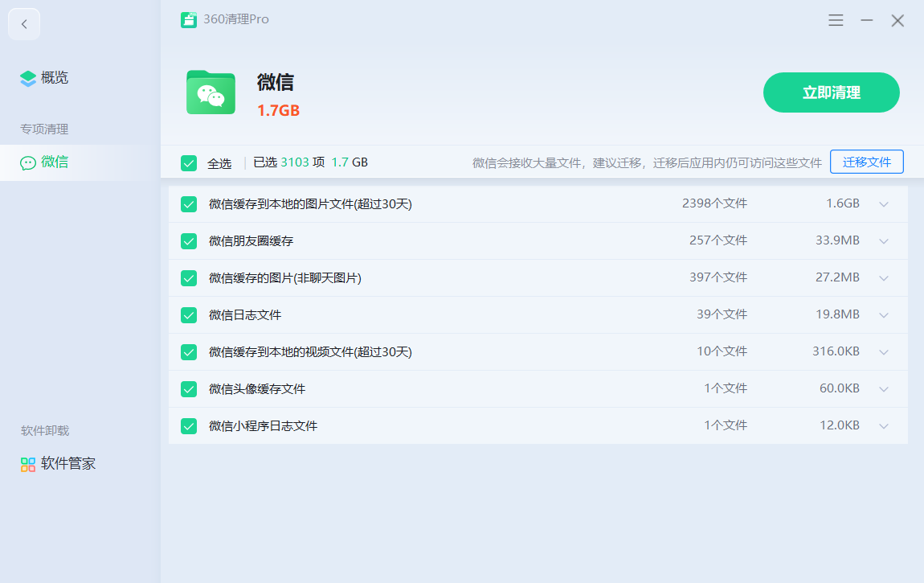Uncheck 微信朋友圈缓存 checkbox
The image size is (924, 583).
(189, 241)
